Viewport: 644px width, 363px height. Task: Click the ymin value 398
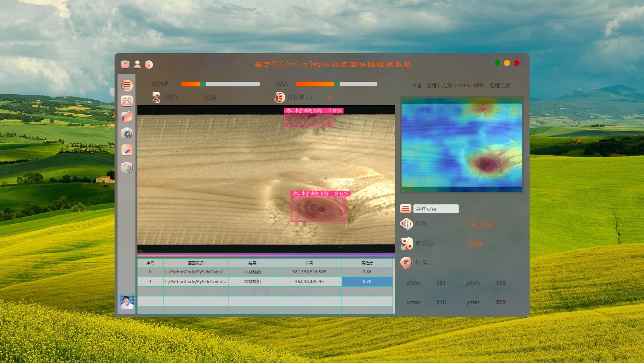pyautogui.click(x=501, y=283)
